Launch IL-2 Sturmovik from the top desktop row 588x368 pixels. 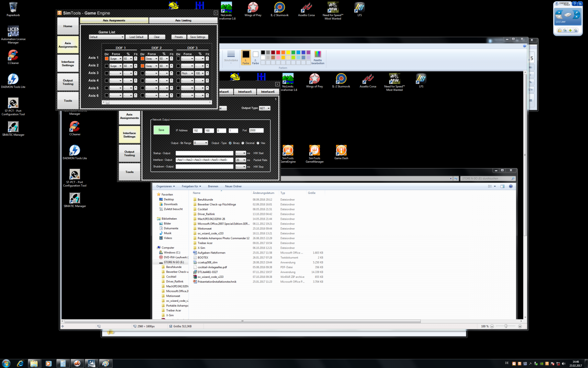pyautogui.click(x=279, y=9)
